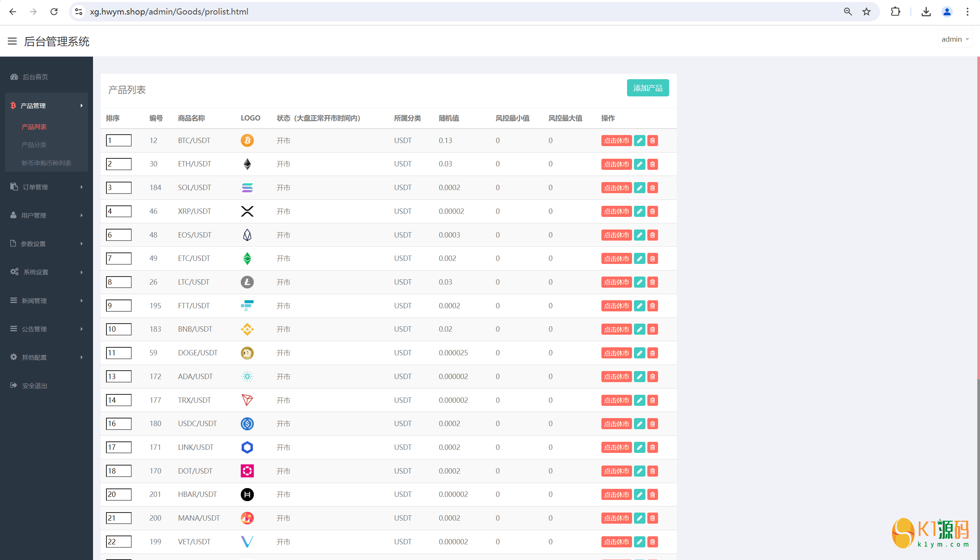Click the BTC/USDT edit icon

639,140
